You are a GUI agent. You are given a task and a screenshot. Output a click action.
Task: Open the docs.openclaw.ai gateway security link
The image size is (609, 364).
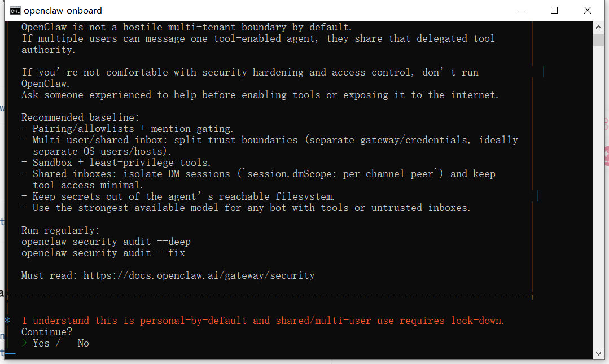(199, 275)
